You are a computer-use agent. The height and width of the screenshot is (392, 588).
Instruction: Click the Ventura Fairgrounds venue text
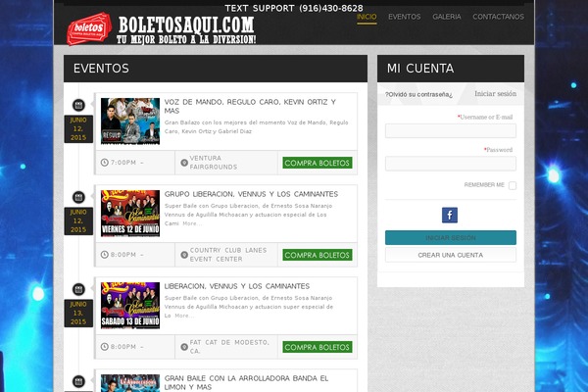click(x=214, y=163)
